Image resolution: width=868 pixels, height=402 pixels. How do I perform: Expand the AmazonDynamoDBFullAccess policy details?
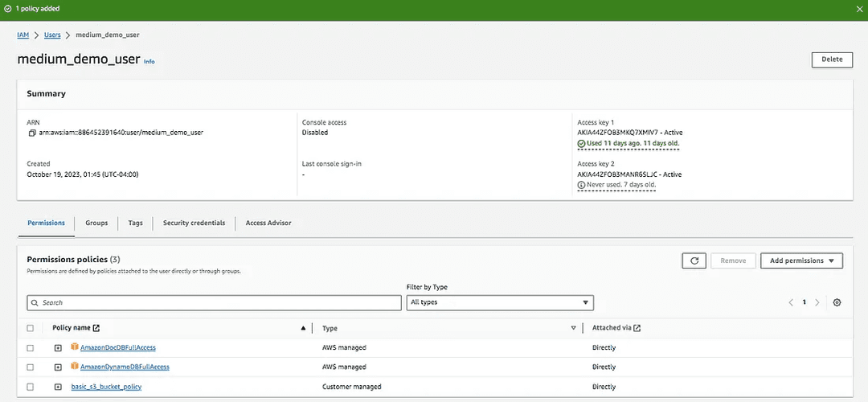click(x=58, y=367)
